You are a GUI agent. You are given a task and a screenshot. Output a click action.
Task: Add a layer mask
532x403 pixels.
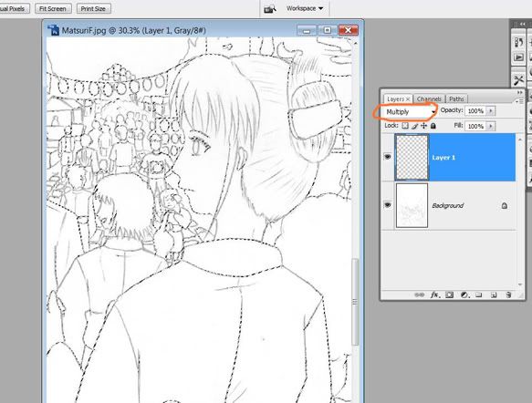coord(449,294)
